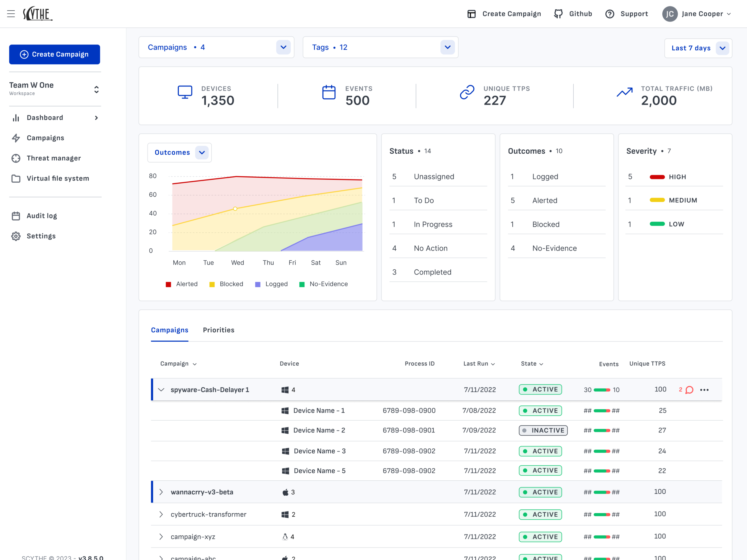Click the comment bubble on spyware-Cash-Delayer
747x560 pixels.
(689, 390)
